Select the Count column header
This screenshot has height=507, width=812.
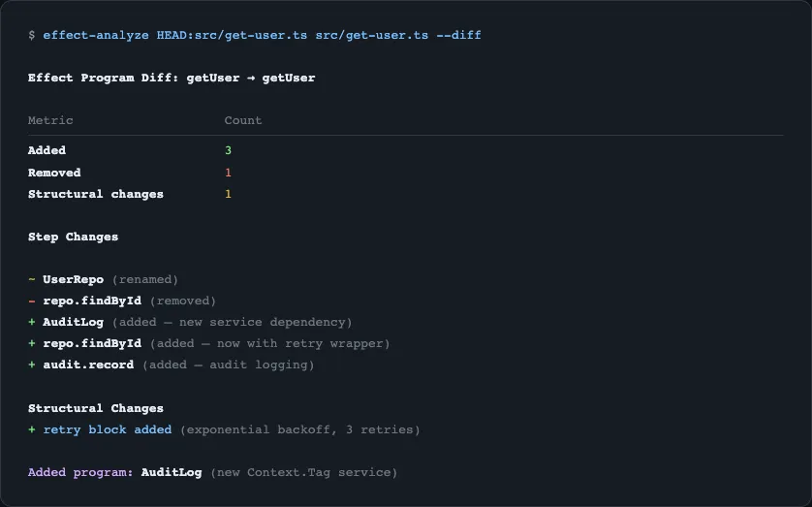point(243,120)
